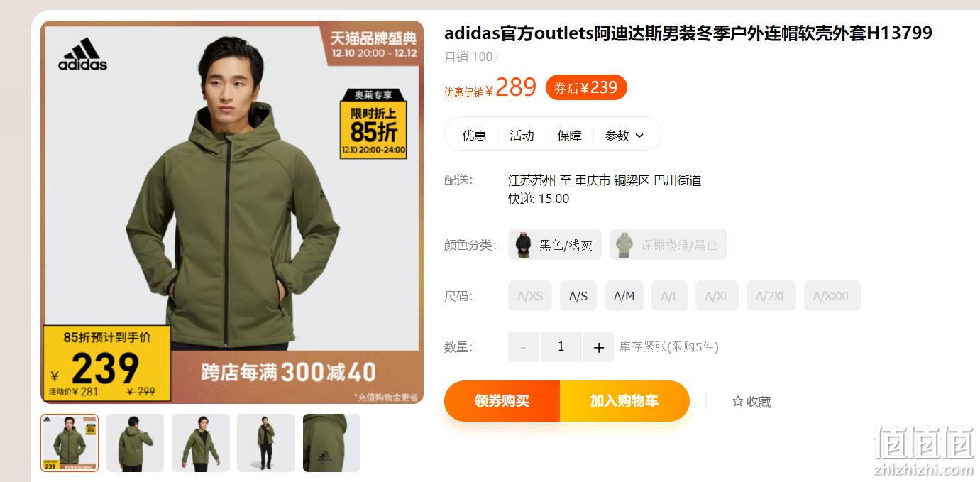This screenshot has height=482, width=980.
Task: View the back-view jacket thumbnail
Action: coord(135,443)
